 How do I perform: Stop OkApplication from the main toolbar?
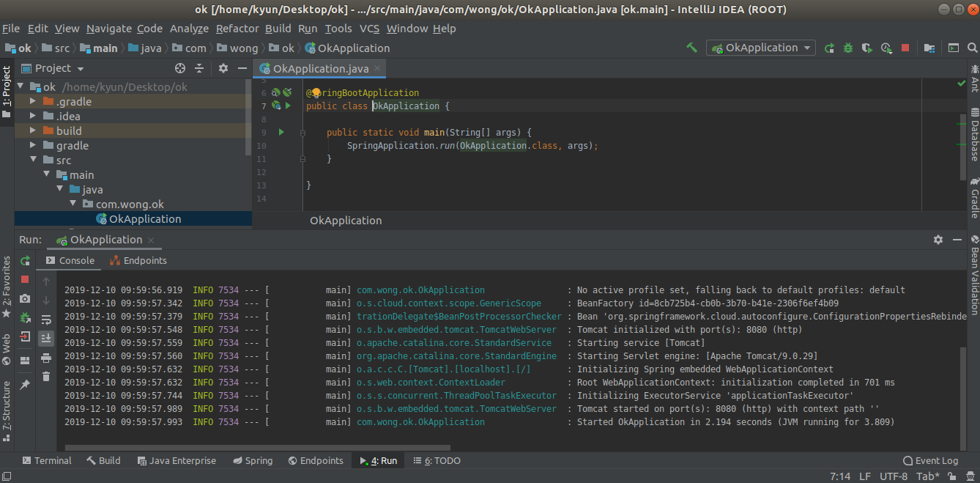pos(905,48)
